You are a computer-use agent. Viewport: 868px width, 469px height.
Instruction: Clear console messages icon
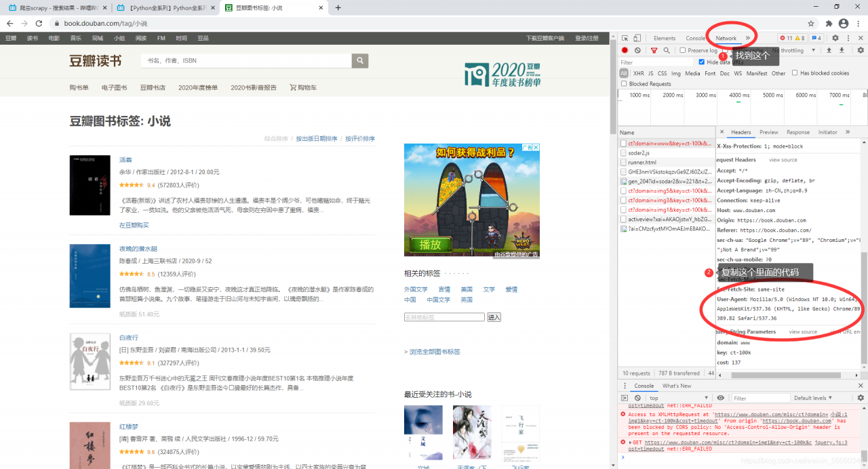pyautogui.click(x=637, y=398)
